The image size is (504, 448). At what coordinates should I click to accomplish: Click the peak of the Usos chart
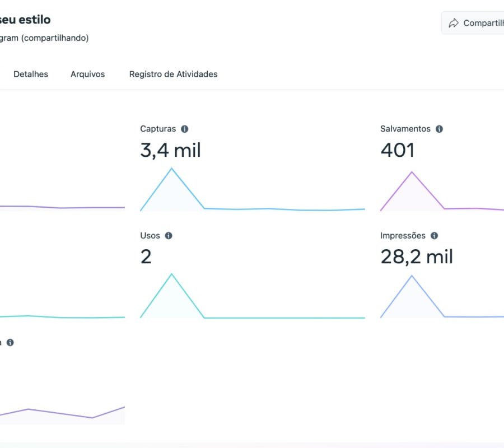172,274
